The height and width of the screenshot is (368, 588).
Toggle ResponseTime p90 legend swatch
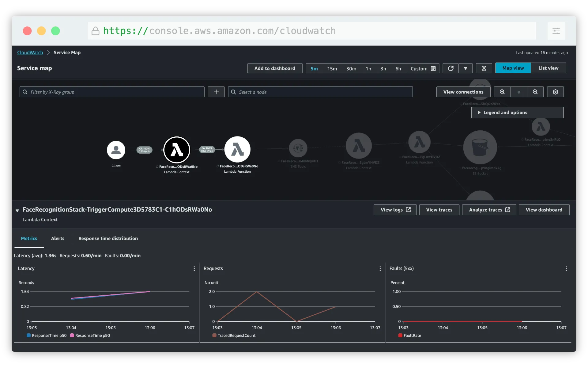[x=72, y=335]
